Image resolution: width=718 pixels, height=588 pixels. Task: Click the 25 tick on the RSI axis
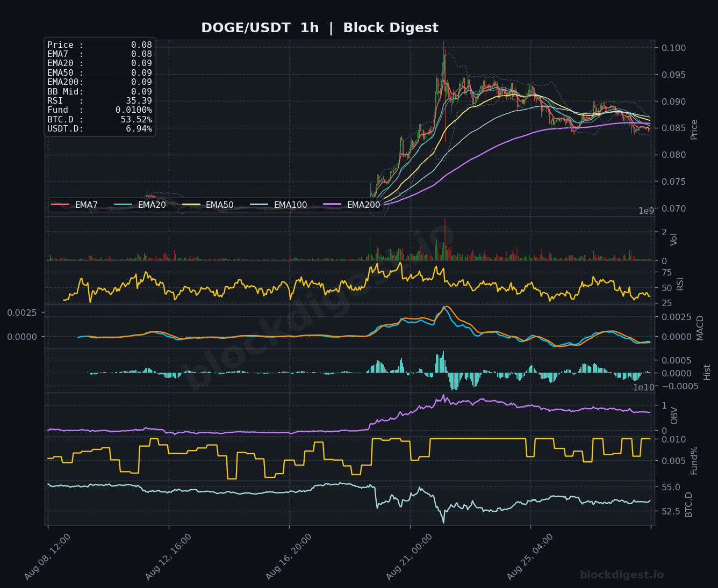[667, 303]
